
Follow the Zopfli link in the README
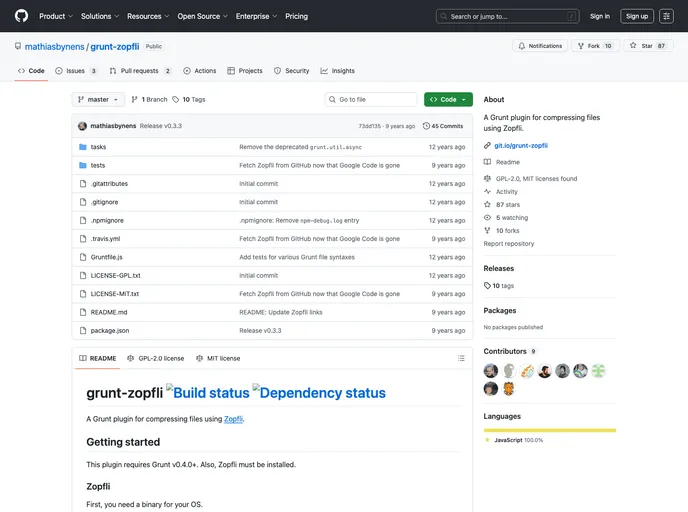pyautogui.click(x=233, y=419)
